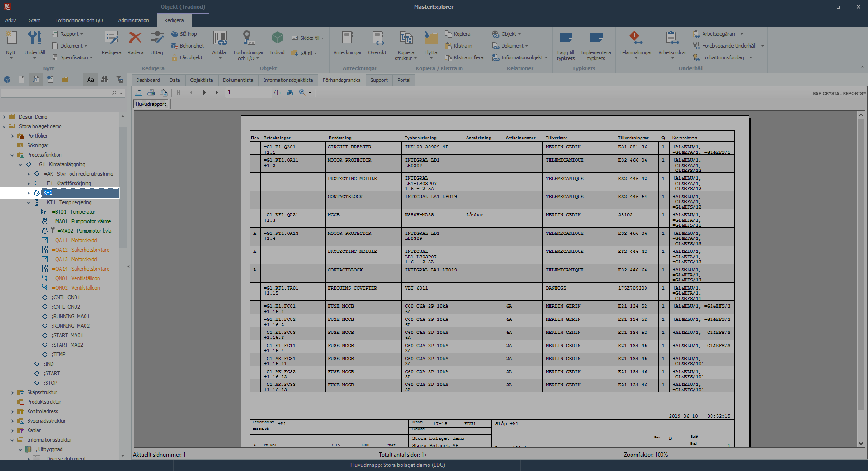
Task: Expand the Skåpsstruktur tree node
Action: [12, 392]
